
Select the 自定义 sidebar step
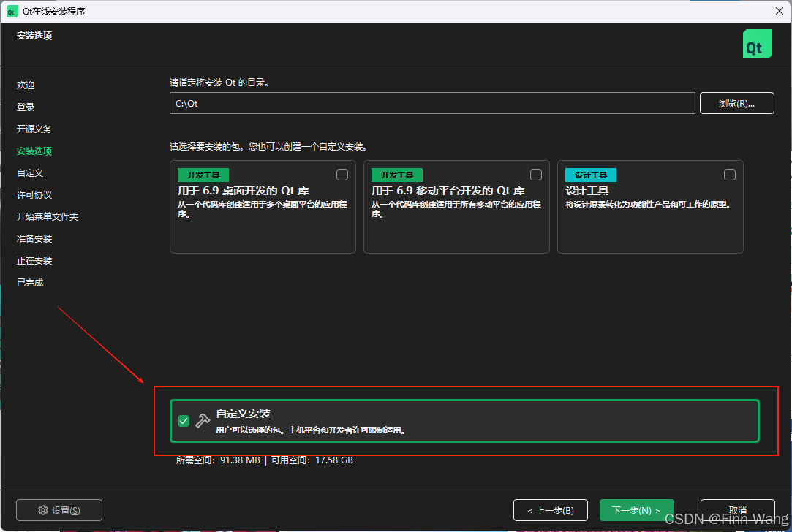[30, 173]
